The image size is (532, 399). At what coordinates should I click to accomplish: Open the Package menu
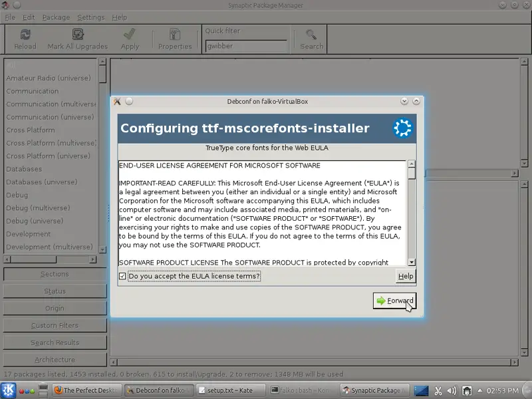(x=56, y=17)
